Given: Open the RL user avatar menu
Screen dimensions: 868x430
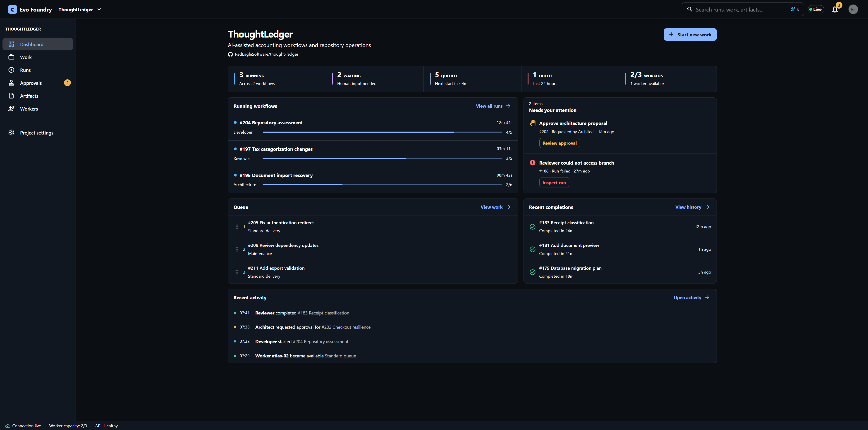Looking at the screenshot, I should pos(853,9).
